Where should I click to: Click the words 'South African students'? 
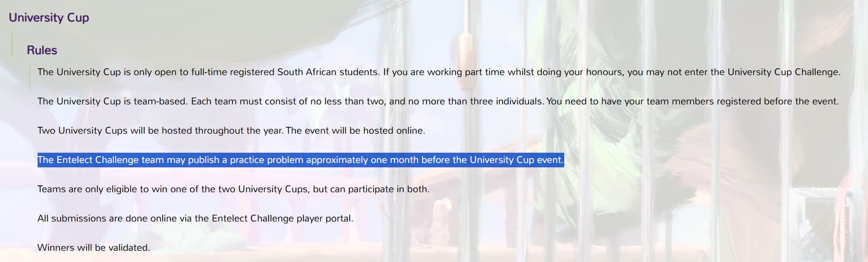(x=328, y=72)
